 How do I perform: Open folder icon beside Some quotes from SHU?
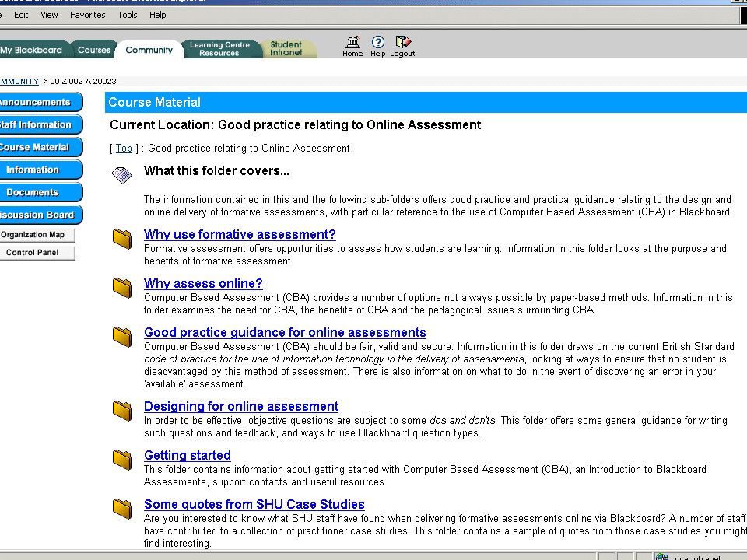122,509
